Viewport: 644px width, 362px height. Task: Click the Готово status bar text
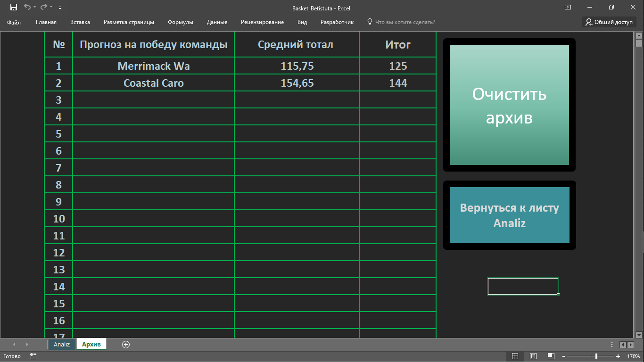(12, 356)
